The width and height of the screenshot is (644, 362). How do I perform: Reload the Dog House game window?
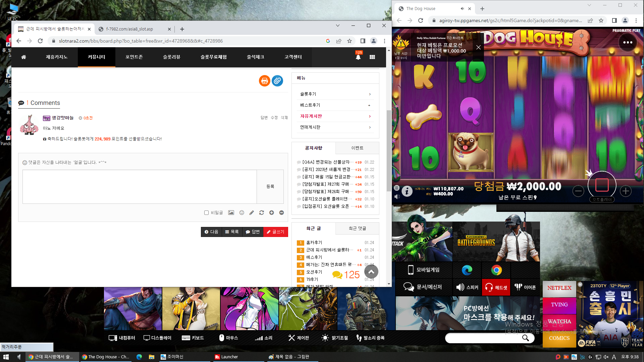(x=421, y=20)
